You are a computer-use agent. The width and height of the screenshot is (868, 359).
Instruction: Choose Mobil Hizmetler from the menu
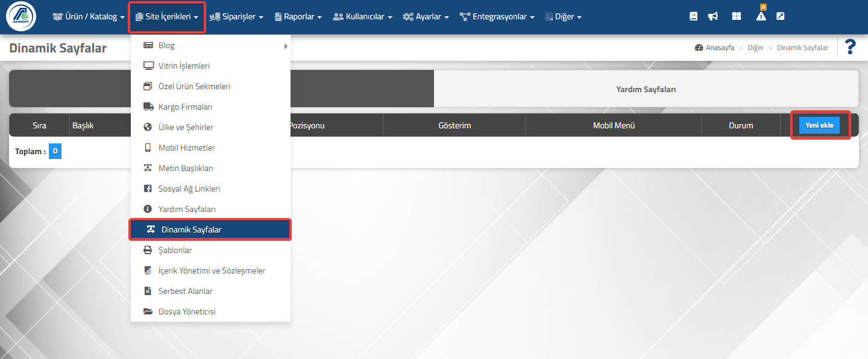coord(210,148)
